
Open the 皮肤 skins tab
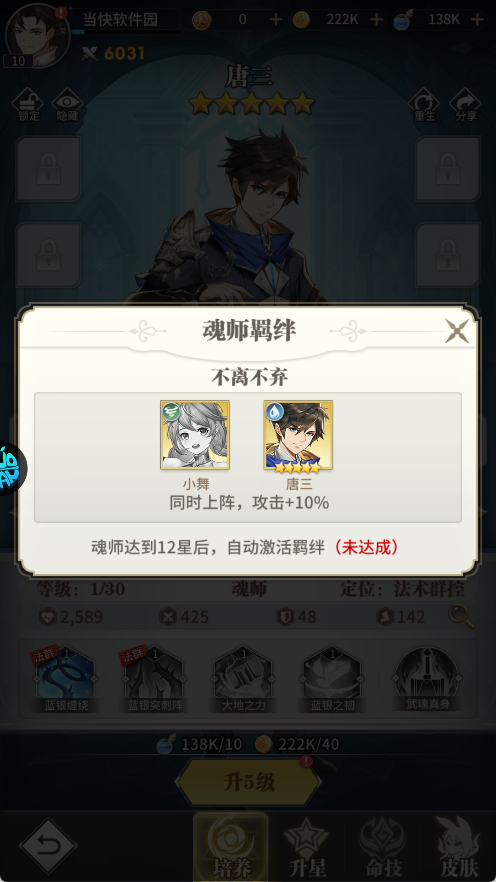[459, 847]
